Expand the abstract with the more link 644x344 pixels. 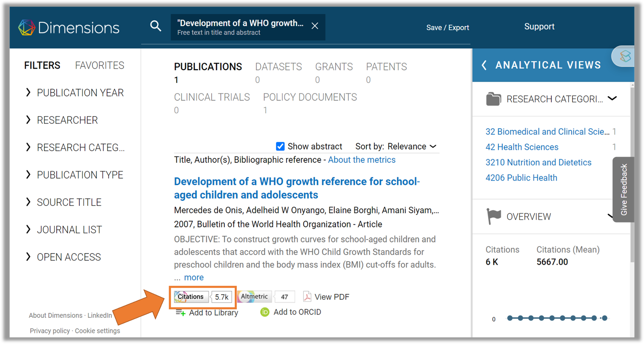click(x=194, y=278)
